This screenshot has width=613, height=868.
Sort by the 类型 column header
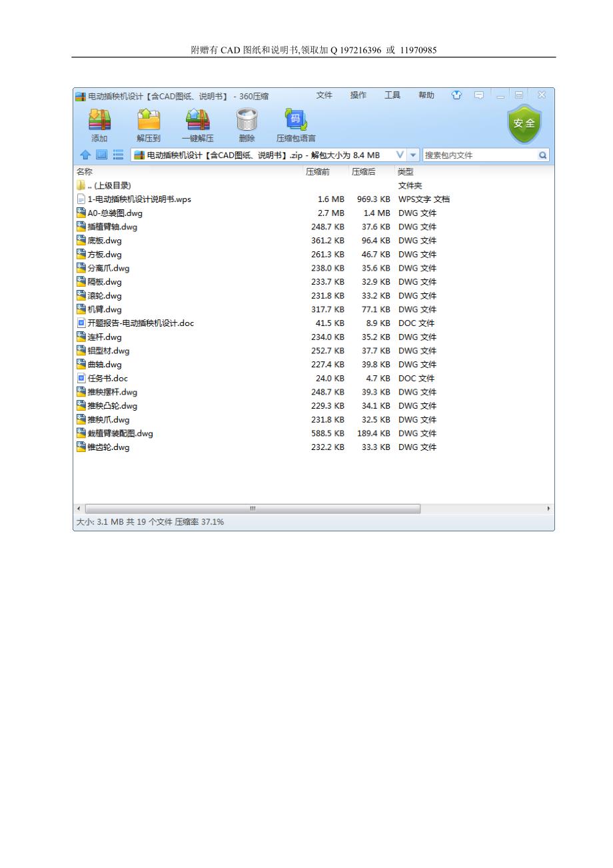(405, 171)
